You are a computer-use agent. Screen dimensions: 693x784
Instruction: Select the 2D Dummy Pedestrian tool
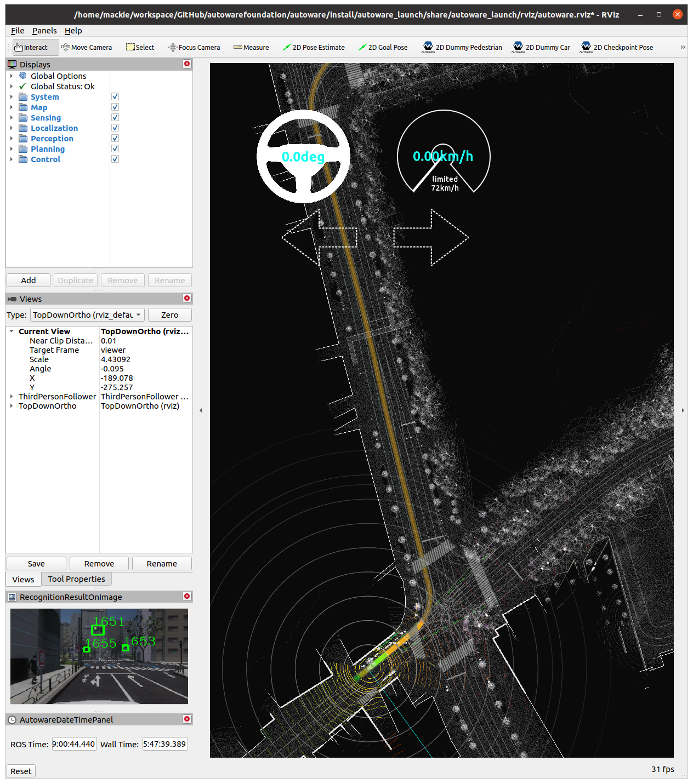tap(462, 48)
